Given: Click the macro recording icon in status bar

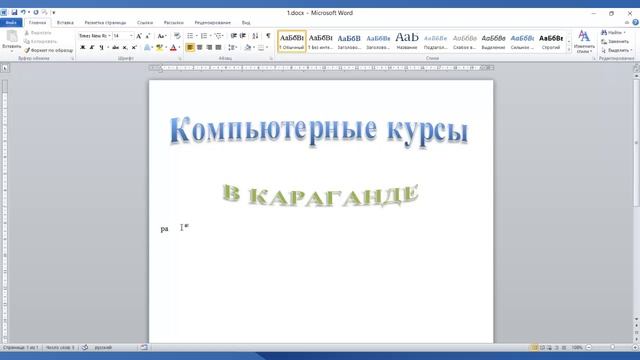Looking at the screenshot, I should tap(144, 347).
